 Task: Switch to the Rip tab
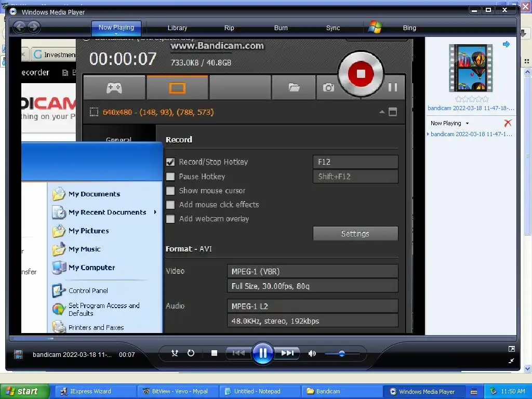tap(229, 28)
